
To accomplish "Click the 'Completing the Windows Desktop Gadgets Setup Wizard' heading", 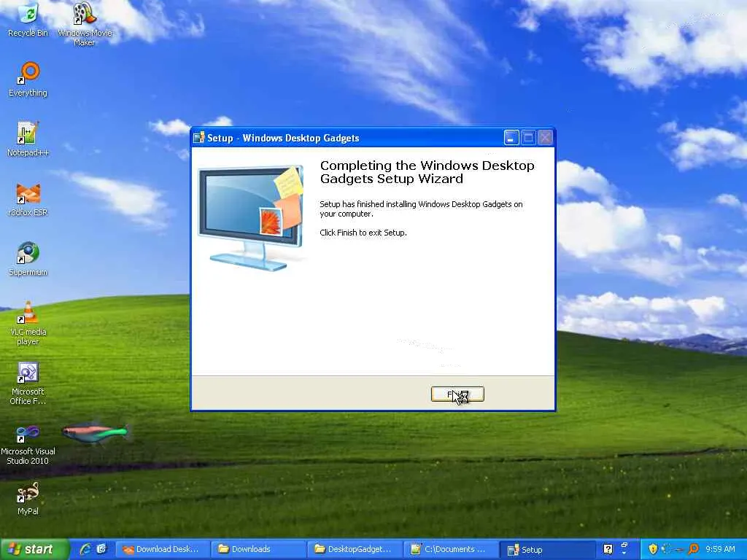I will tap(427, 172).
